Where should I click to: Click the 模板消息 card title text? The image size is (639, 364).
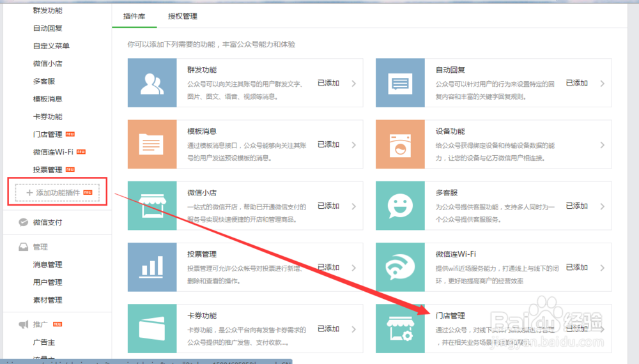point(202,132)
